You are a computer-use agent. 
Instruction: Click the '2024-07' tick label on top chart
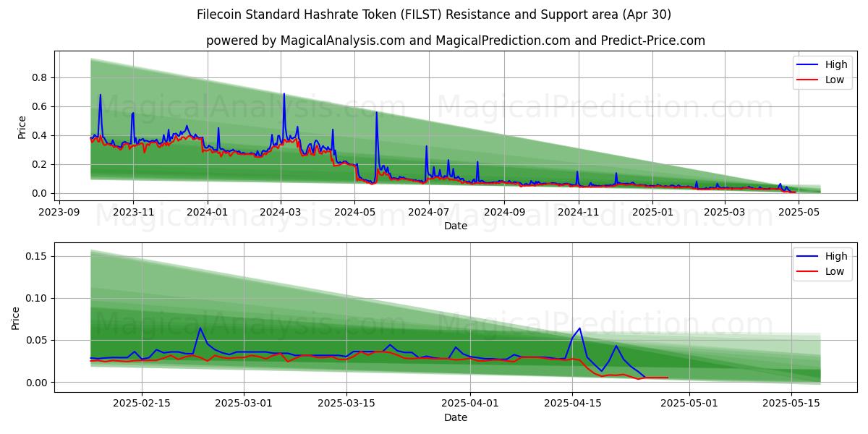429,212
